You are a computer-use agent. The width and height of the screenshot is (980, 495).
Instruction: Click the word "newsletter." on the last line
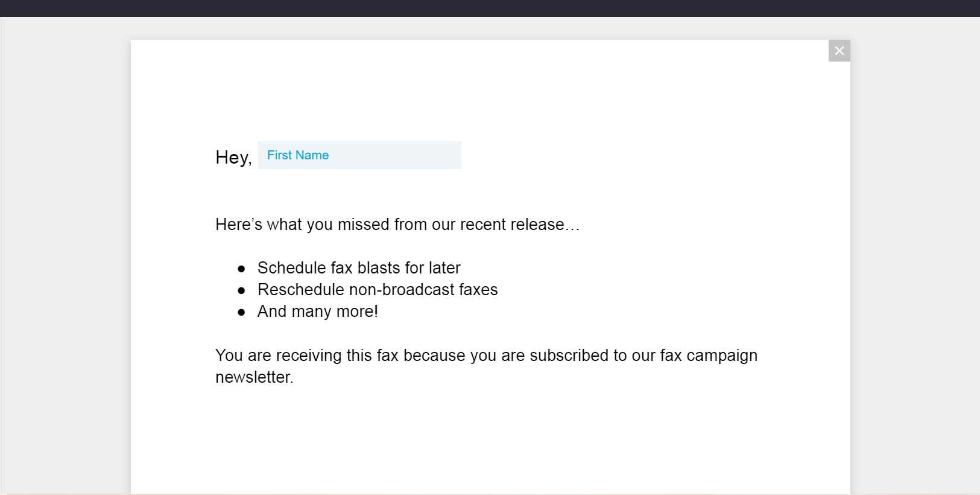pyautogui.click(x=254, y=377)
